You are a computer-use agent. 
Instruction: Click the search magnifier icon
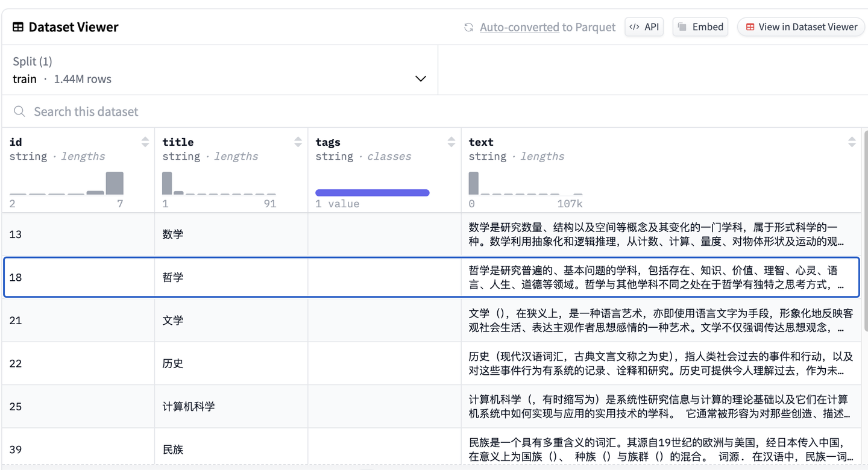click(19, 111)
